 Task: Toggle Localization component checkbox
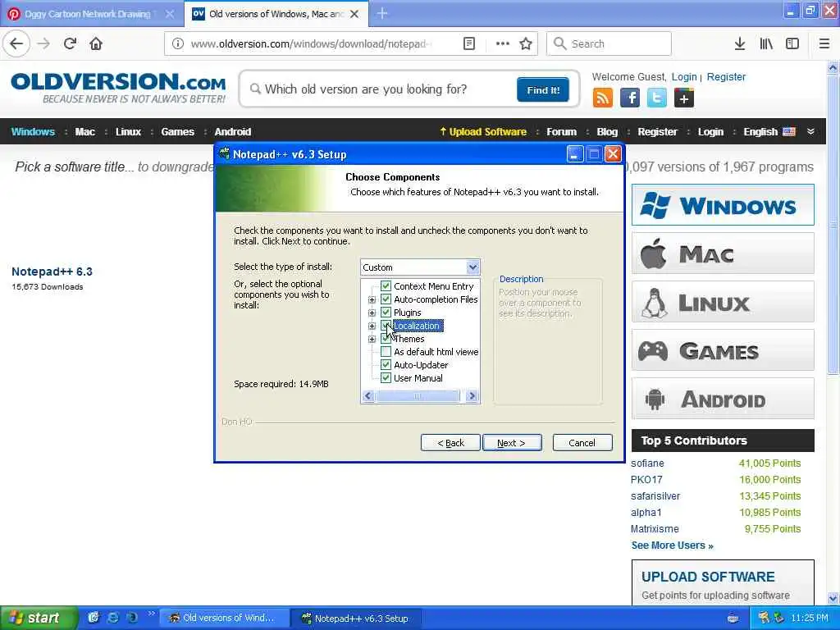point(386,325)
